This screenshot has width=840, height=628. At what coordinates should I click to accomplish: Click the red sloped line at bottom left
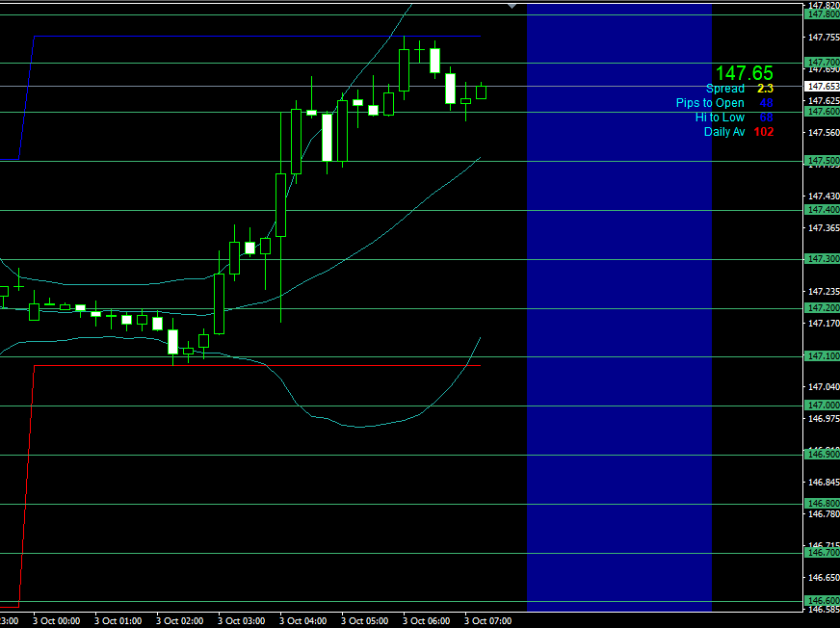27,482
